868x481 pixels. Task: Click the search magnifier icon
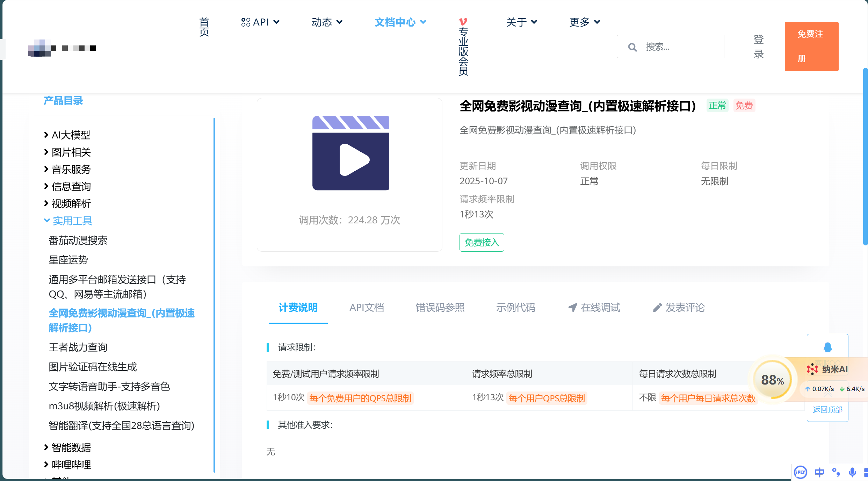pos(632,47)
